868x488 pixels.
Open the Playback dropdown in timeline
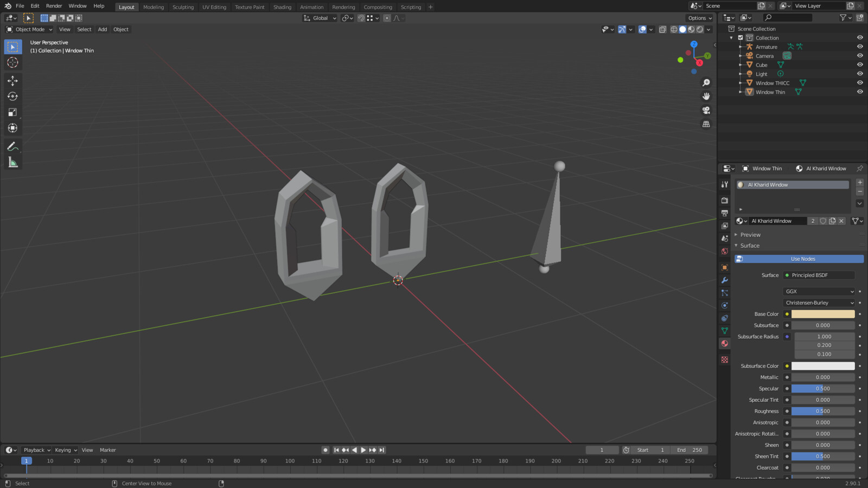point(36,450)
